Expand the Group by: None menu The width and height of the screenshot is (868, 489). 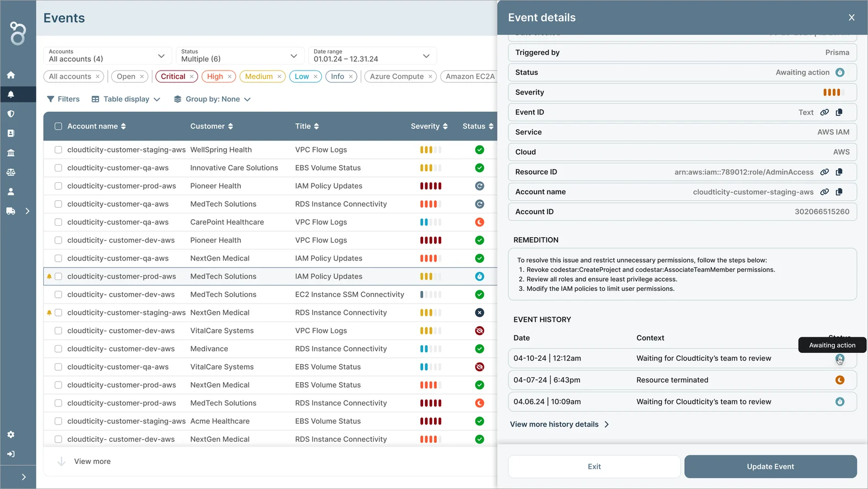(x=212, y=99)
